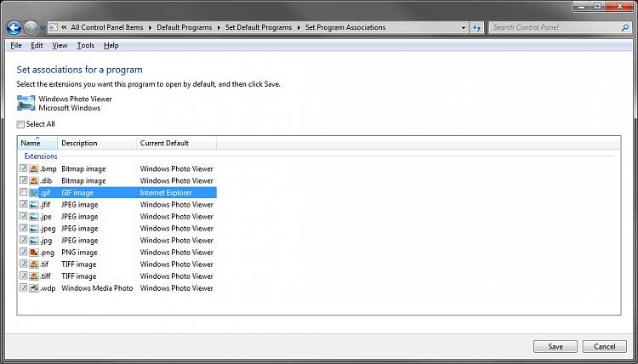Select the 'PNG image' description cell
Screen dimensions: 638x364
(80, 252)
